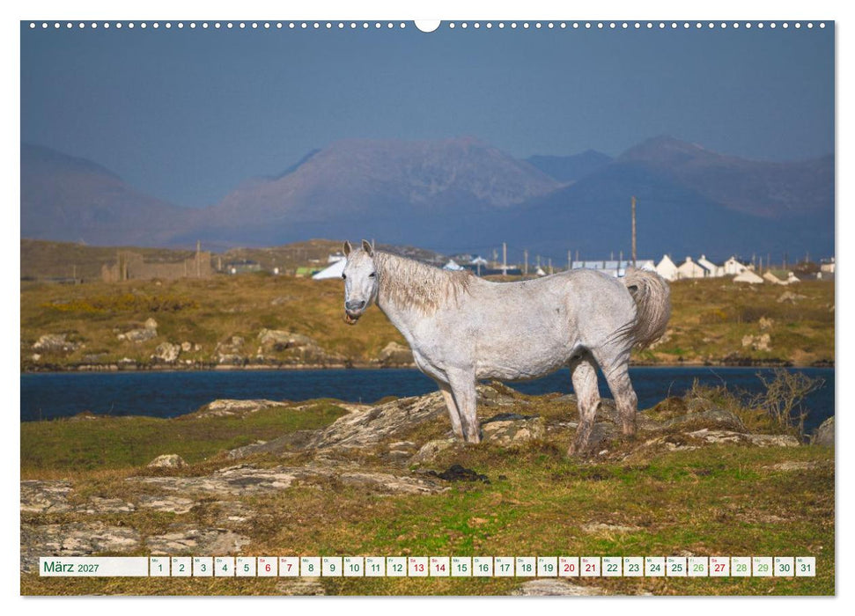Select day 16 in the calendar strip
Viewport: 855px width, 616px height.
[483, 567]
